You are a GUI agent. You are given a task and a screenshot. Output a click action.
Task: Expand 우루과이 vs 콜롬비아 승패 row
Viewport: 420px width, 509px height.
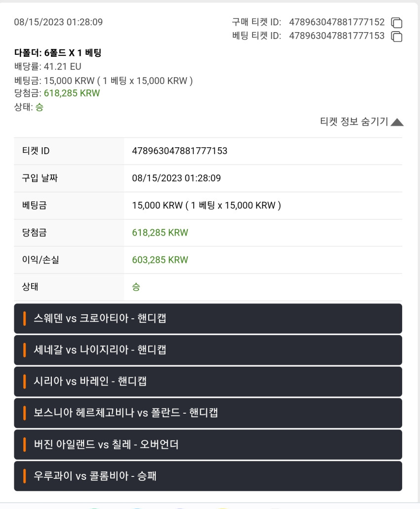point(208,476)
